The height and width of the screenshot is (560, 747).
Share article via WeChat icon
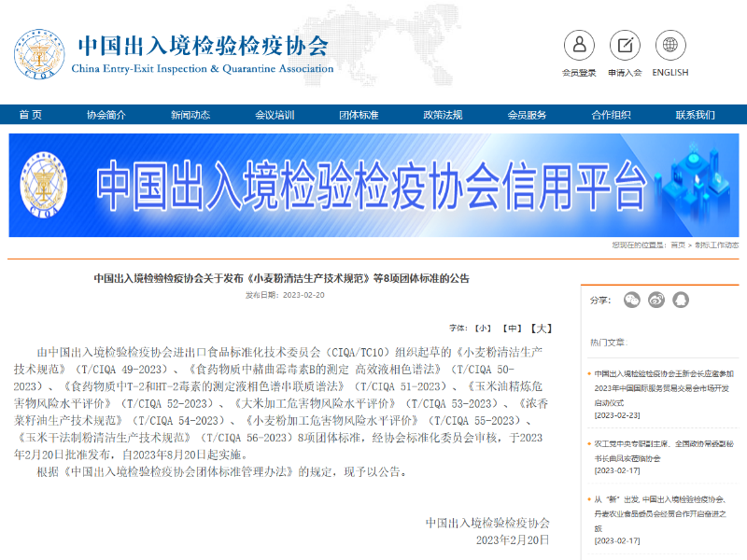click(x=632, y=300)
